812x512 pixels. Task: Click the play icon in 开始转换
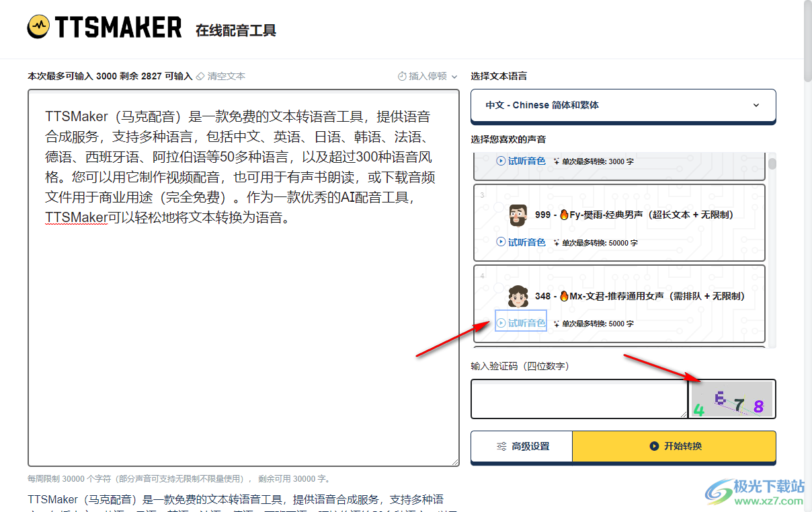tap(654, 446)
